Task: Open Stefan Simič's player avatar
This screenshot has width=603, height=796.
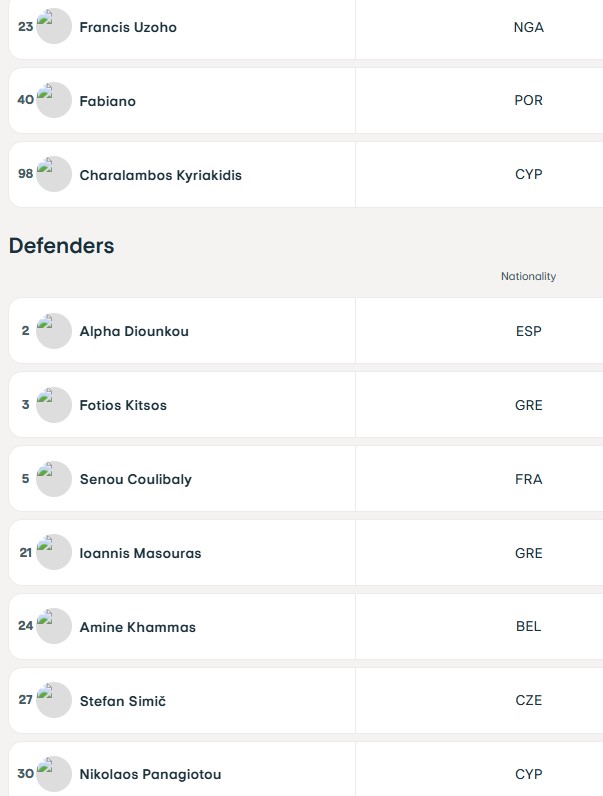Action: [x=54, y=700]
